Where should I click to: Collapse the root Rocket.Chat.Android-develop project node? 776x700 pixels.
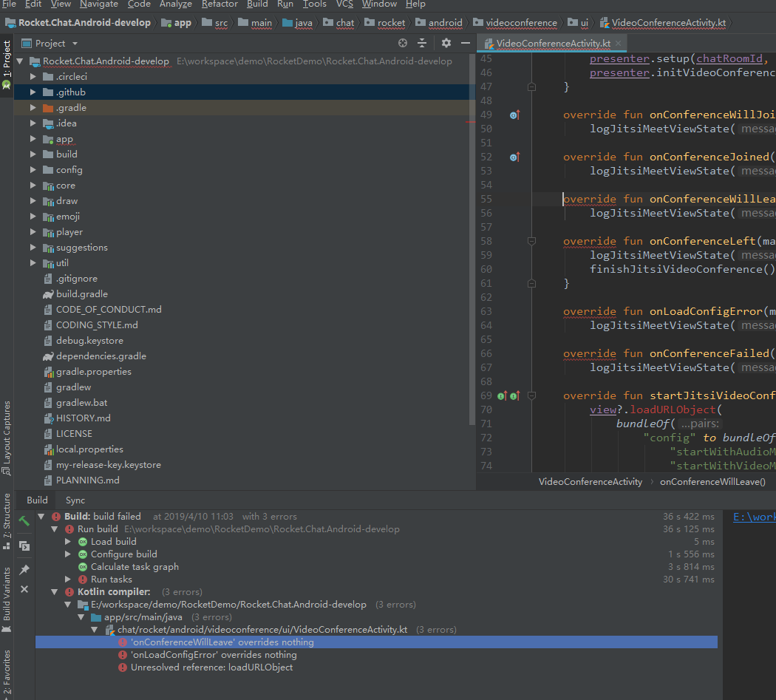[20, 61]
